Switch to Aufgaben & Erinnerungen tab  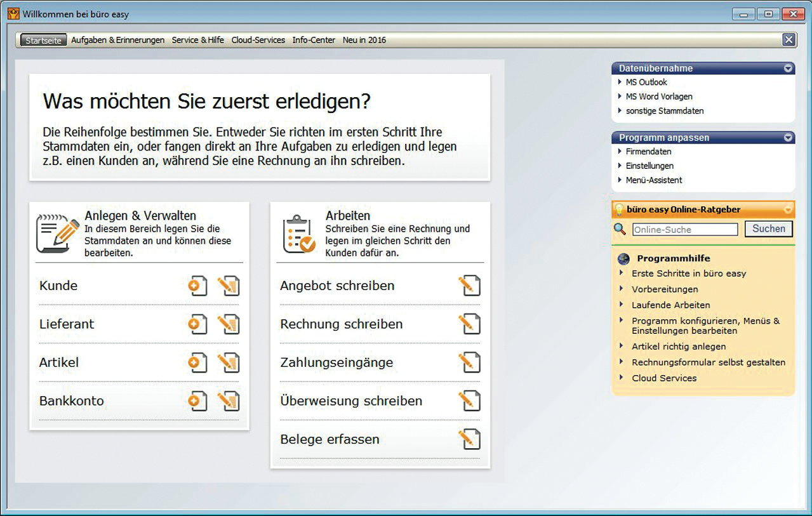pyautogui.click(x=117, y=40)
